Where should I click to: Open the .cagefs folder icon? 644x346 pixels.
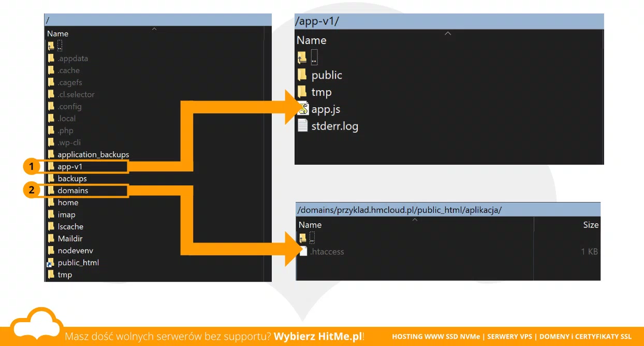point(51,82)
